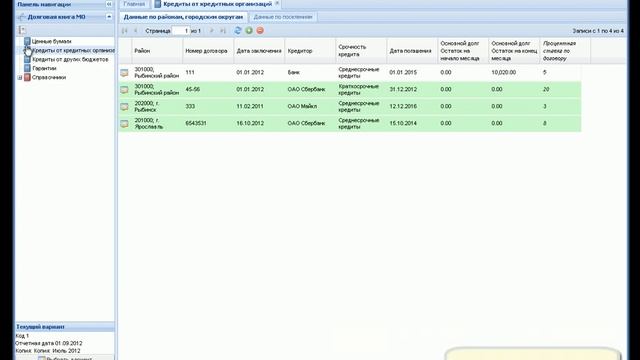Image resolution: width=640 pixels, height=360 pixels.
Task: Open row icon for contract 45-56
Action: tap(124, 89)
